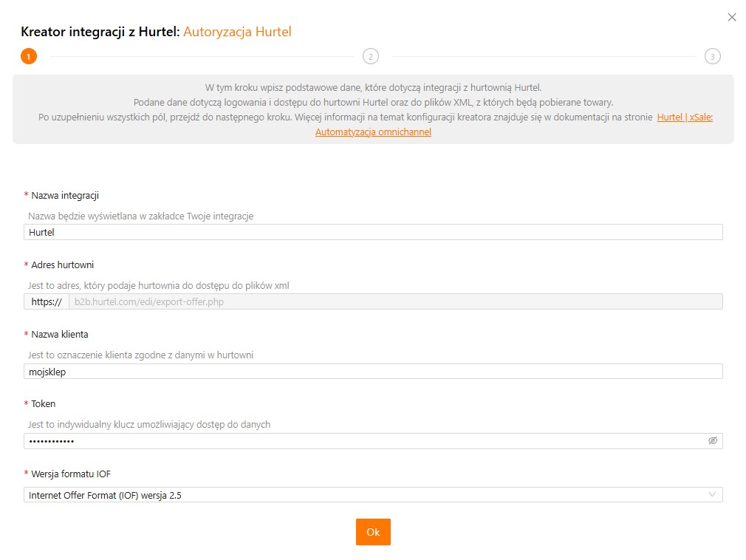This screenshot has width=746, height=560.
Task: Click the "Wersja formatu IOF" label
Action: point(71,474)
